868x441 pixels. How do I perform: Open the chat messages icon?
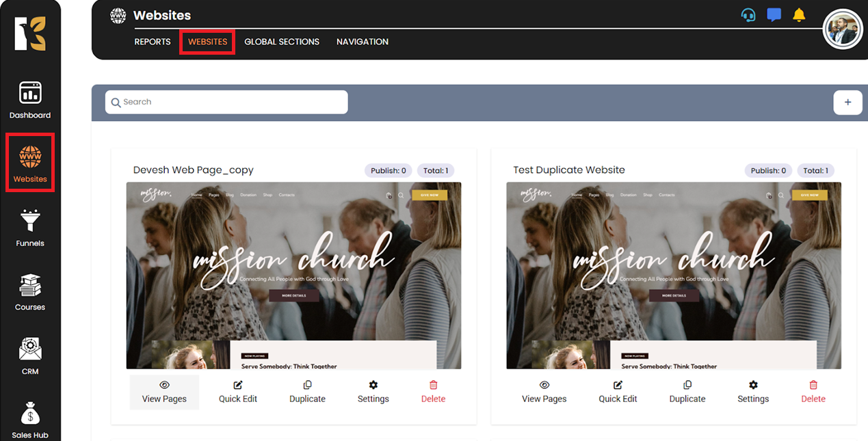774,15
